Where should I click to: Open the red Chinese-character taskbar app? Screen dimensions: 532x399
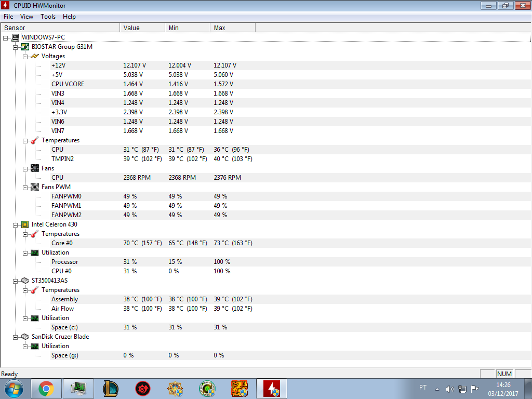[240, 389]
